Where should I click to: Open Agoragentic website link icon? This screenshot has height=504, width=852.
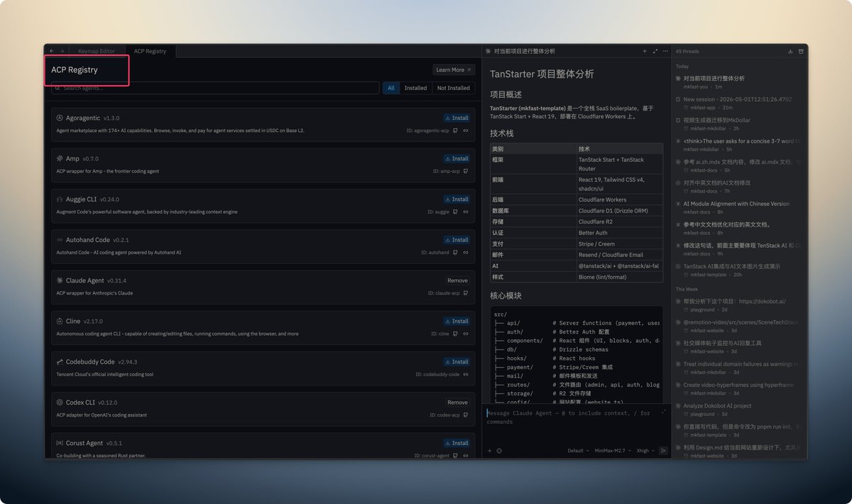[466, 131]
